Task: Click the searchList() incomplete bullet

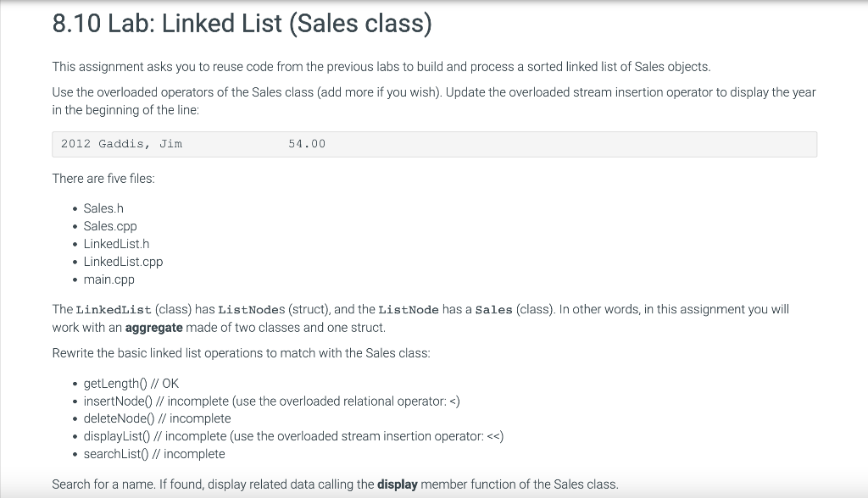Action: point(154,454)
